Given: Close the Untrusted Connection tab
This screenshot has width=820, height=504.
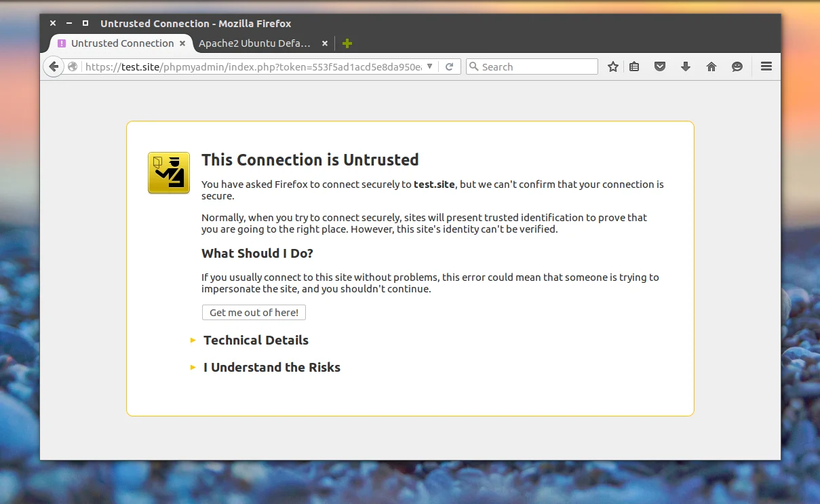Looking at the screenshot, I should click(182, 43).
